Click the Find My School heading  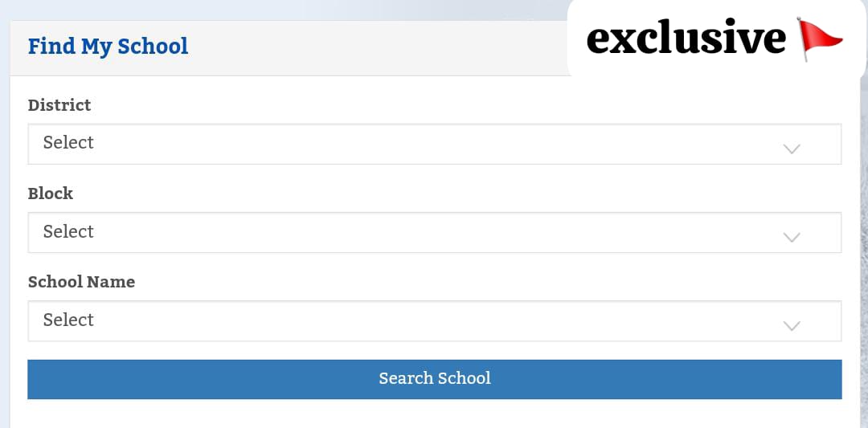(108, 47)
